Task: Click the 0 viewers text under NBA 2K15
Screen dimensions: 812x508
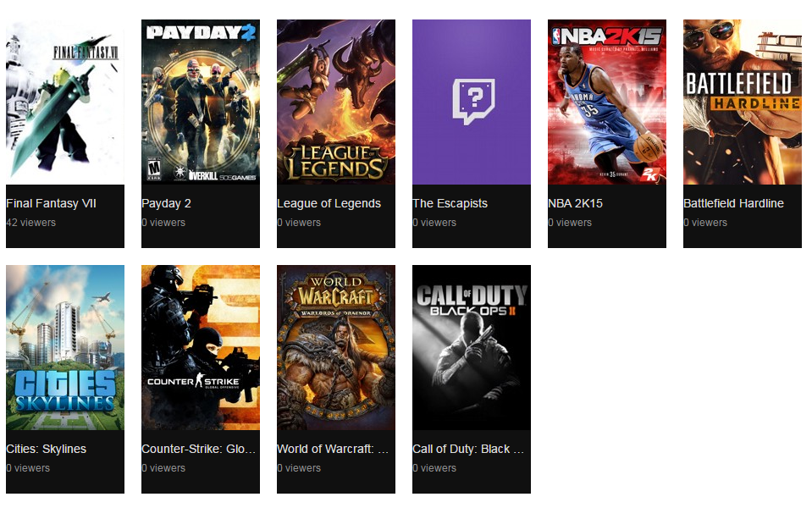Action: [x=570, y=223]
